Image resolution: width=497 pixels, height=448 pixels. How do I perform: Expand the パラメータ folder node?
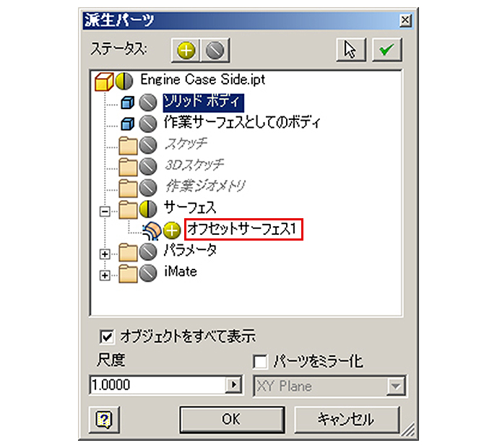(105, 254)
